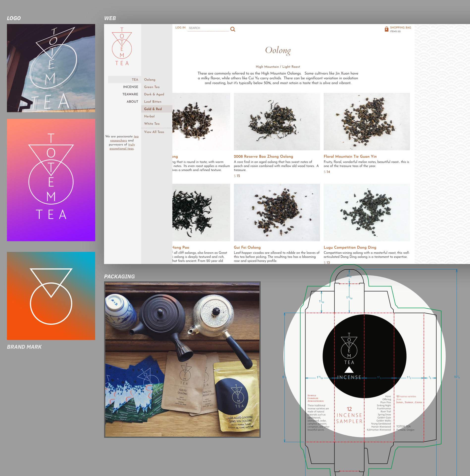Open the SHOPPING BAG link

400,27
